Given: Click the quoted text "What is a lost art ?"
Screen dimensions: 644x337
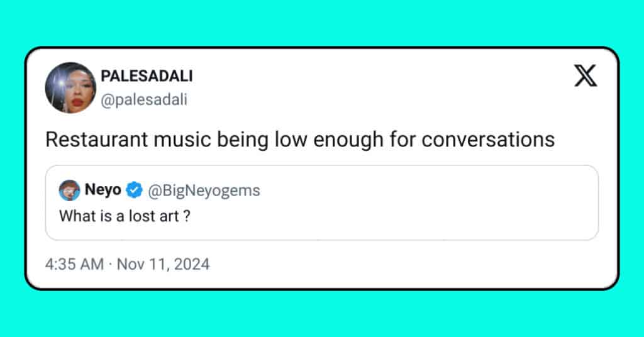Looking at the screenshot, I should [125, 216].
